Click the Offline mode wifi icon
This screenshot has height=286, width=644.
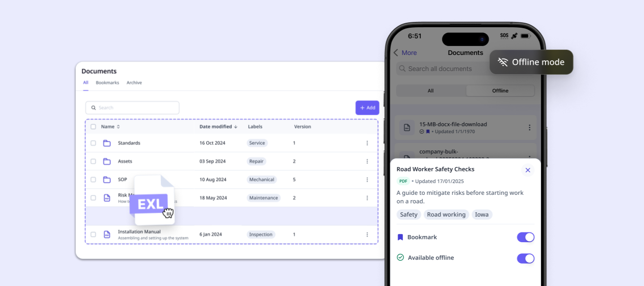(503, 62)
